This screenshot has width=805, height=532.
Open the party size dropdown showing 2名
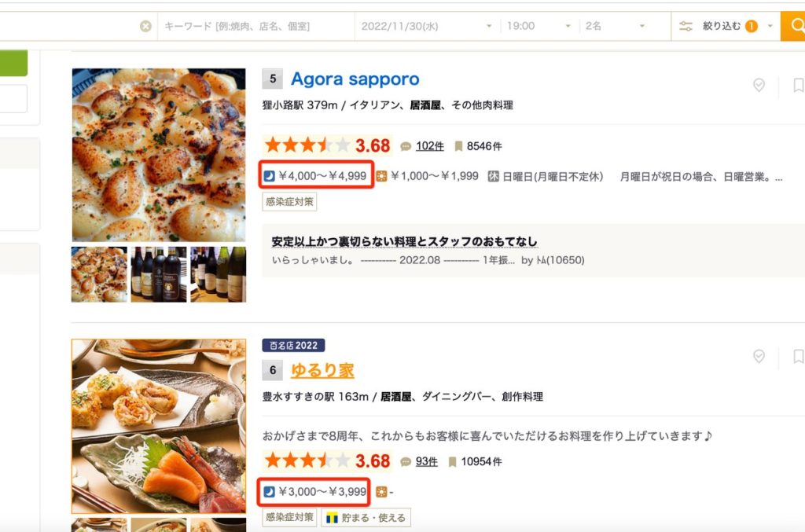[615, 26]
